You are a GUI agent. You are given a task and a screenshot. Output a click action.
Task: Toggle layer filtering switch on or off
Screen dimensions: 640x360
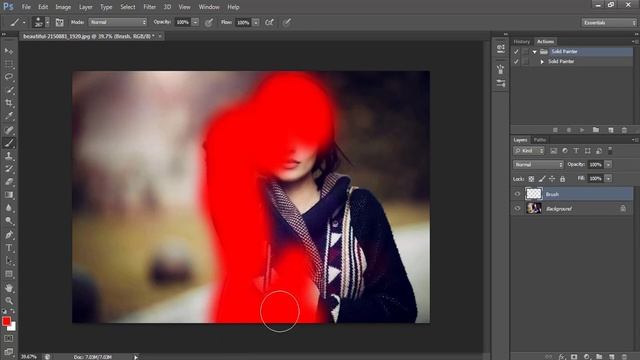tap(610, 151)
